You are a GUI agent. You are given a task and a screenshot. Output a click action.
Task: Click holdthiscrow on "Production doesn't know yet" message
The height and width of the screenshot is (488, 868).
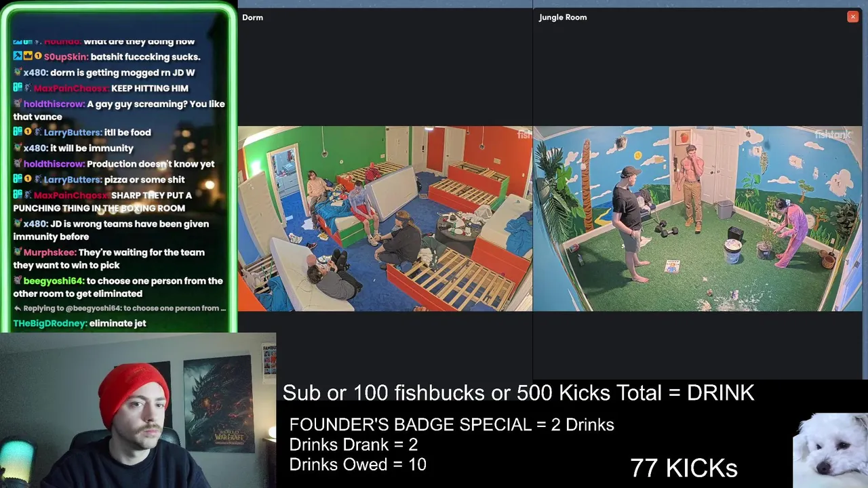point(54,164)
